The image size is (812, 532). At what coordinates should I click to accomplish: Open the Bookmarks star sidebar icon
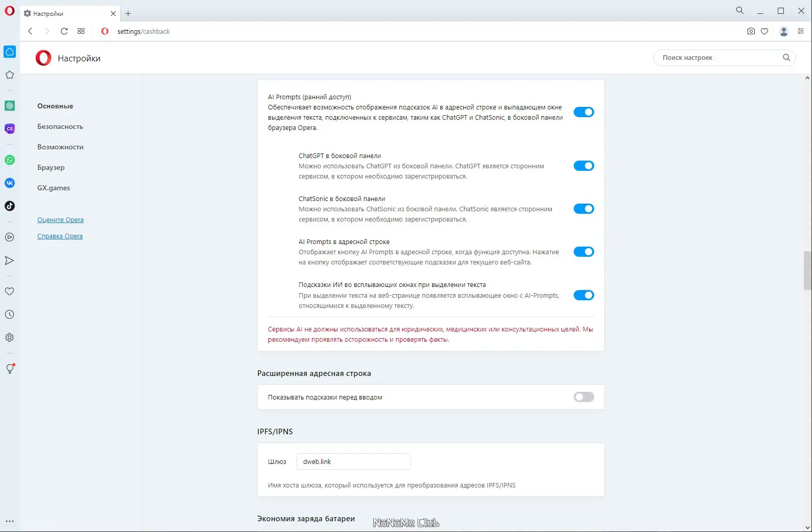pos(9,75)
